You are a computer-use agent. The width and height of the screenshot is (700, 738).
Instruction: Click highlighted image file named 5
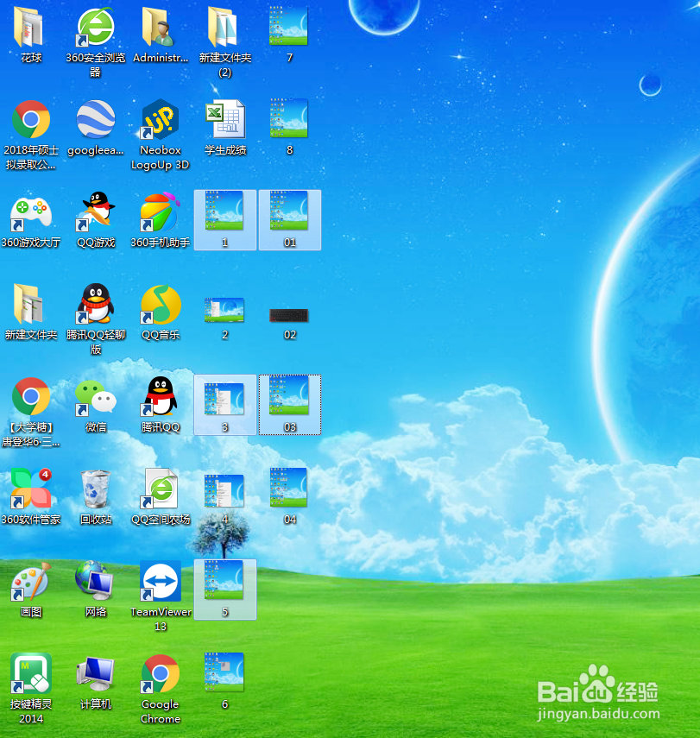[225, 590]
